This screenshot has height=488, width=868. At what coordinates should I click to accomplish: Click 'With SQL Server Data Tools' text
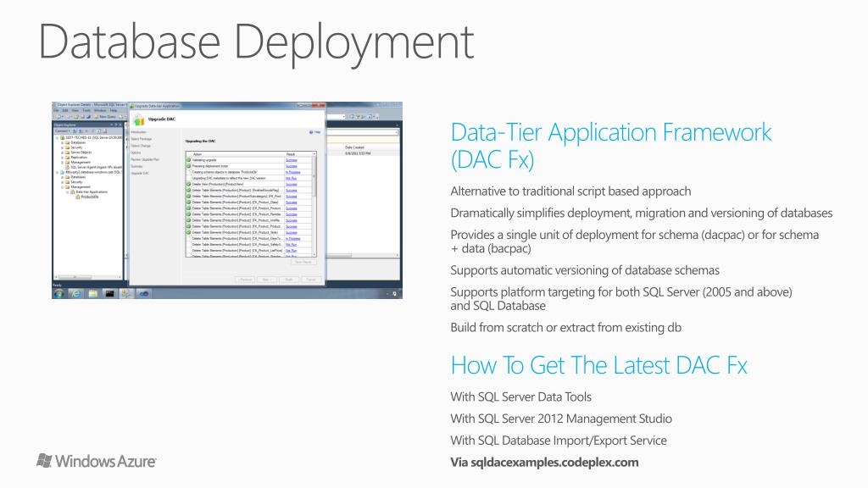point(521,396)
